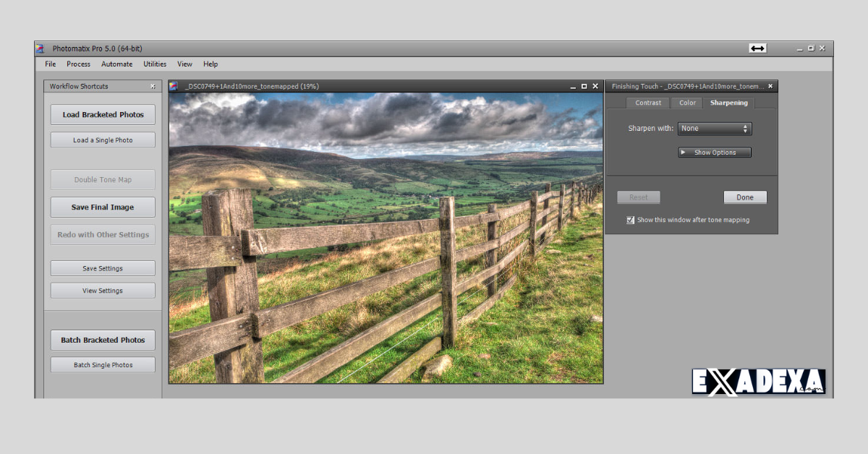This screenshot has width=868, height=454.
Task: Uncheck Show this window after tone mapping
Action: pyautogui.click(x=630, y=220)
